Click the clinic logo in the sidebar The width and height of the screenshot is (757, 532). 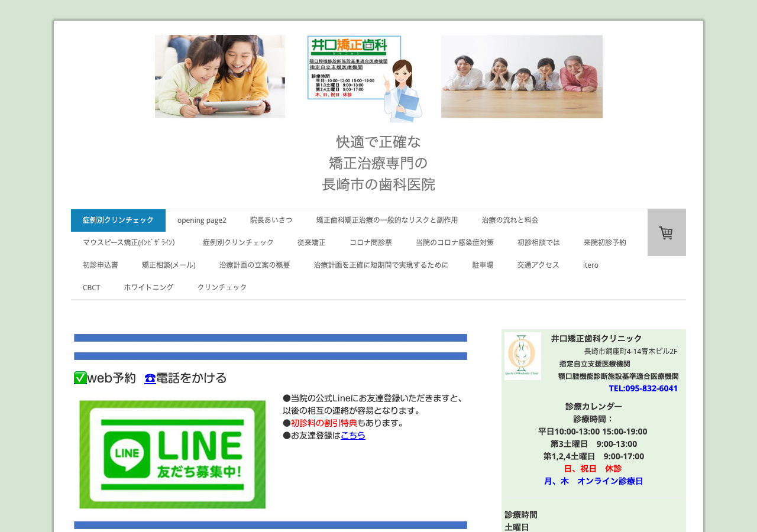522,356
